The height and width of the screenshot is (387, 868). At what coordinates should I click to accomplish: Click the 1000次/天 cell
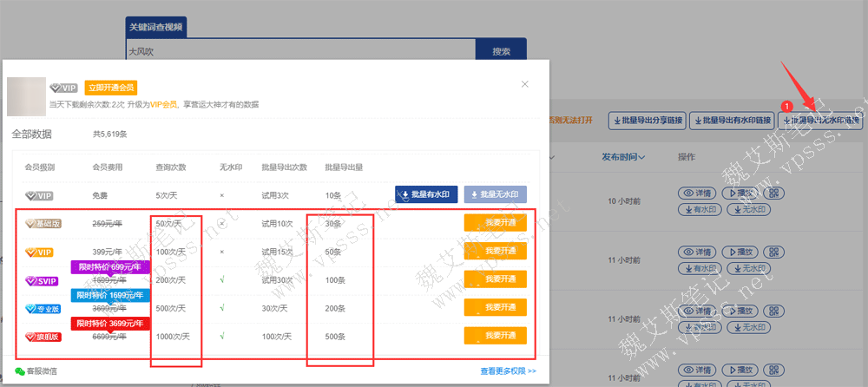point(173,336)
